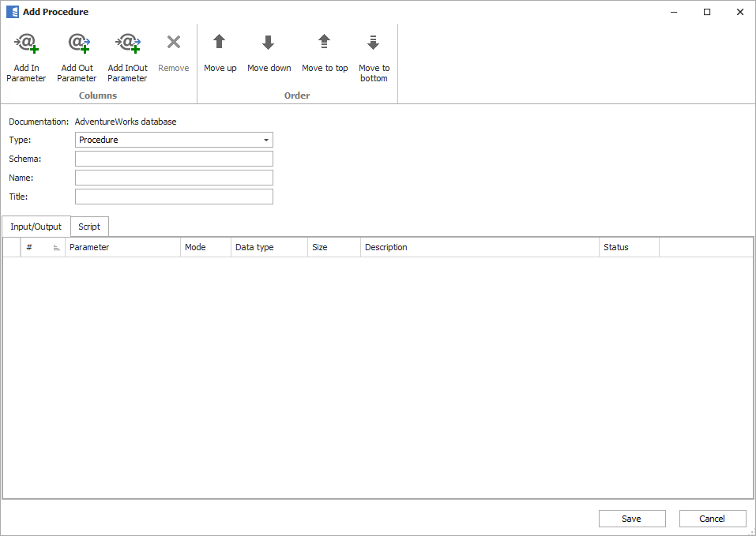Click the Description column header
The image size is (756, 536).
click(479, 247)
